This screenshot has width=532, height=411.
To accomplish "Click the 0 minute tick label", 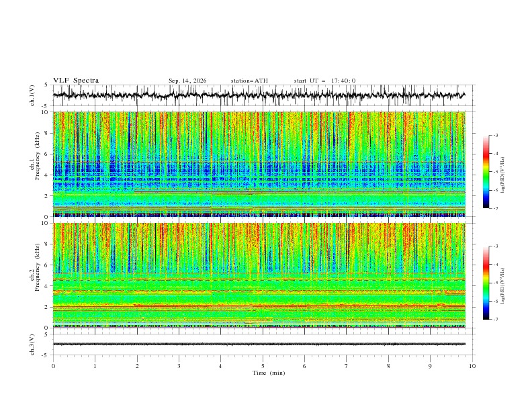I will click(x=53, y=366).
